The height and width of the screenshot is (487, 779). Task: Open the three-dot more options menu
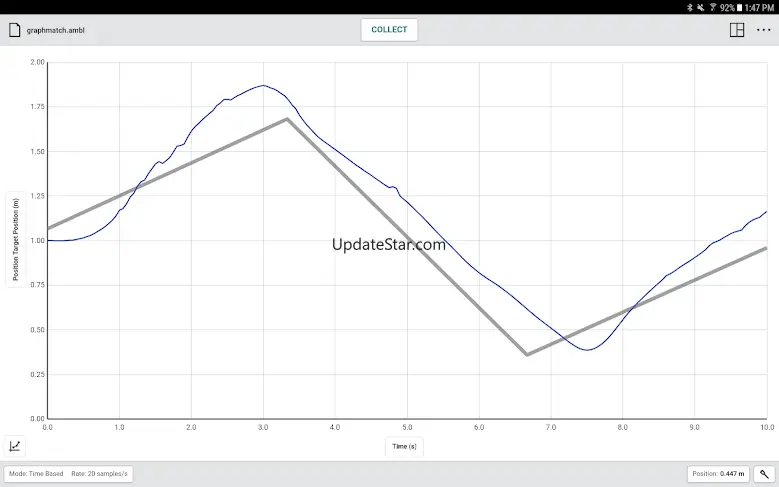point(764,30)
